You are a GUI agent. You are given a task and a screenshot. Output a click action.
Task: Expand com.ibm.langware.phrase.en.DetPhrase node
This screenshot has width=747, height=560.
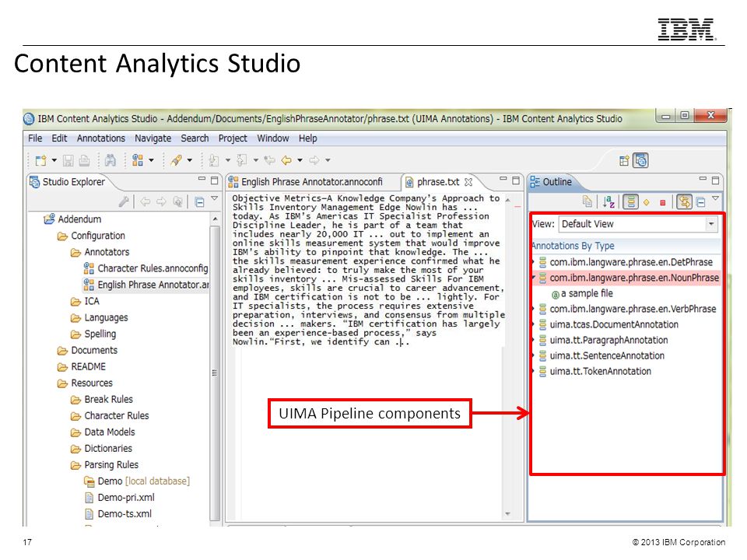tap(534, 262)
